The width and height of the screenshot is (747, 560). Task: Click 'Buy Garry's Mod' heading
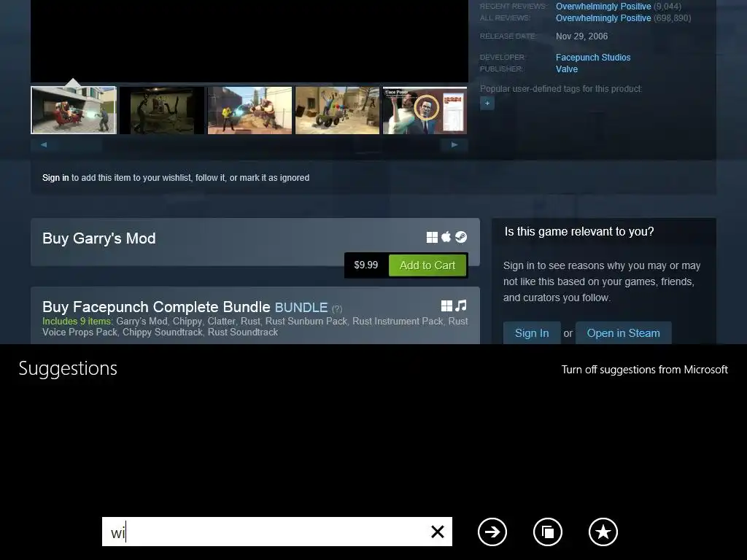99,238
